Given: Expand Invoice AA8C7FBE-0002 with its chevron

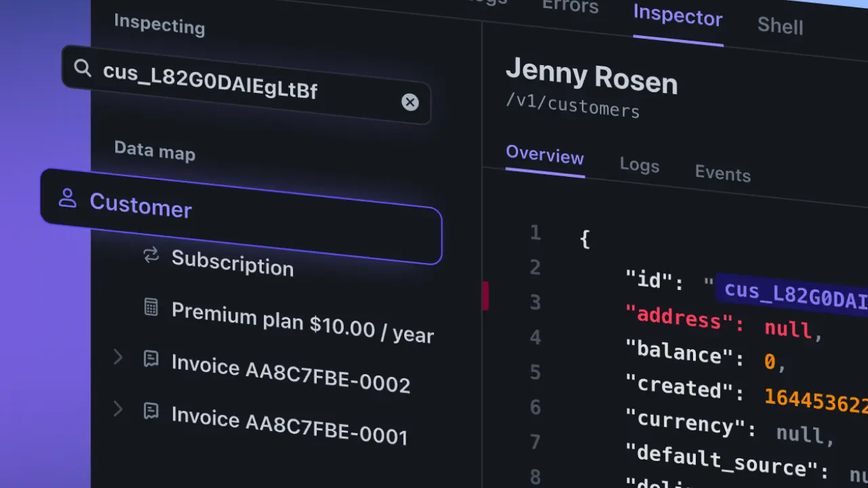Looking at the screenshot, I should (x=118, y=357).
